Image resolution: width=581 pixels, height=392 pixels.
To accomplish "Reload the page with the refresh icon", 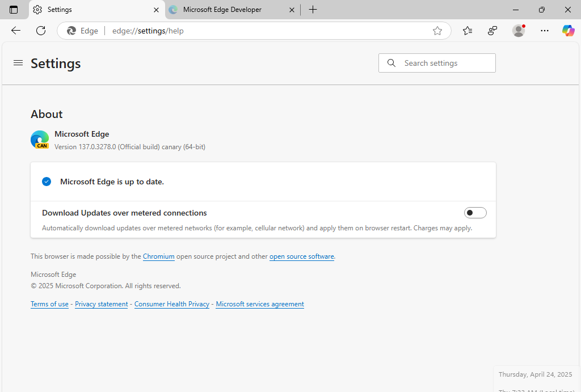I will coord(41,31).
